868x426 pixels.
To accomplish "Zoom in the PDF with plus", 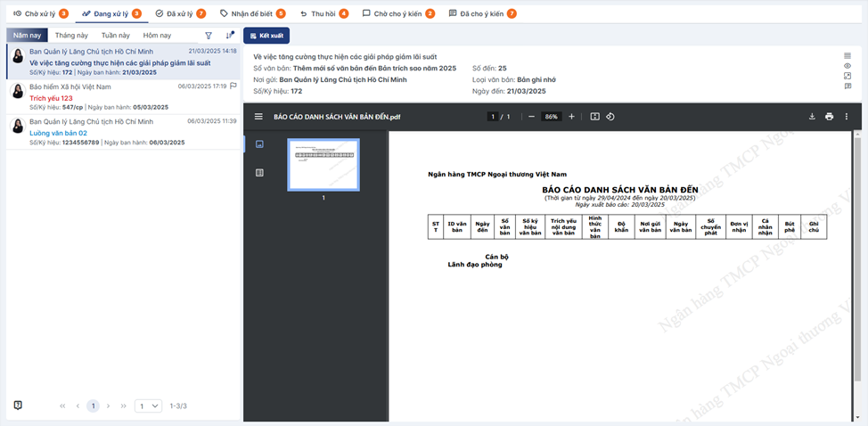I will click(572, 117).
